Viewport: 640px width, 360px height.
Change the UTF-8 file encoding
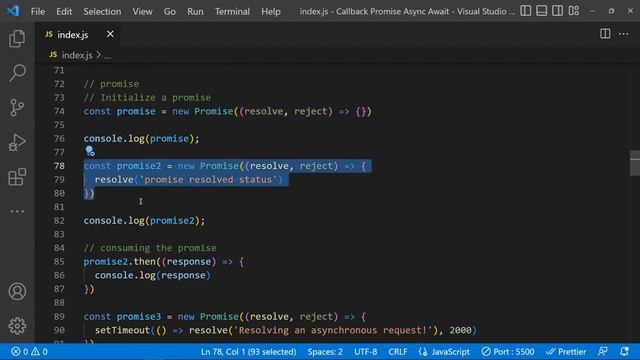(365, 351)
